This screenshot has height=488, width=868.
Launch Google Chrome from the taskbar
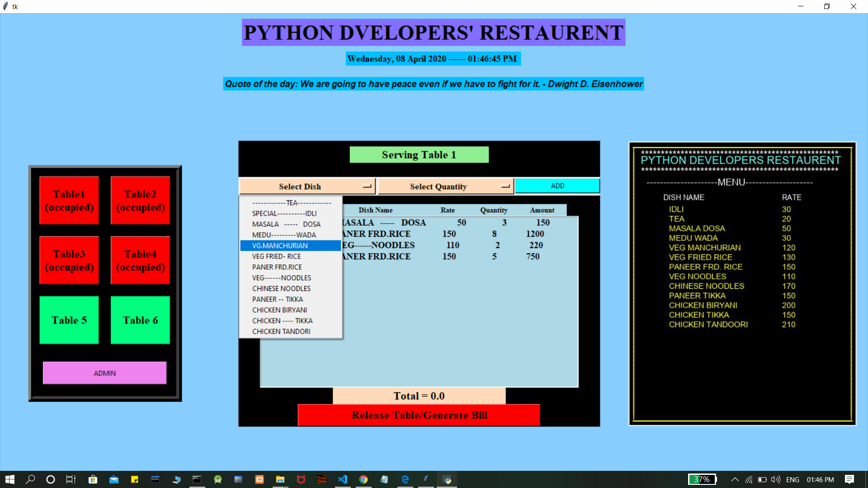point(364,479)
